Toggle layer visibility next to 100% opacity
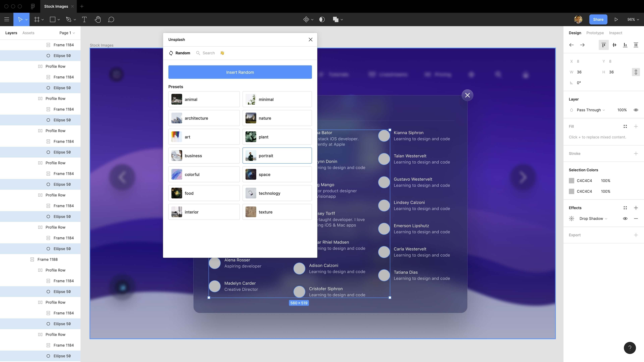The width and height of the screenshot is (644, 362). pyautogui.click(x=636, y=110)
